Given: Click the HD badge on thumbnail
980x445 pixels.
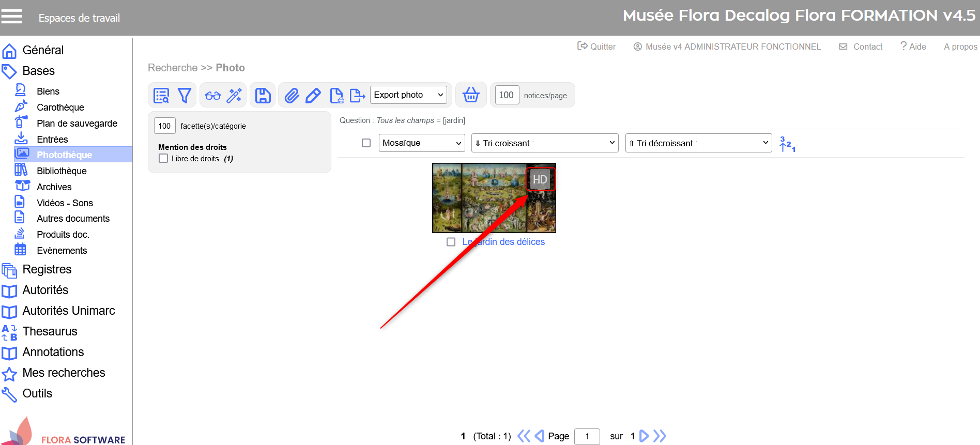Looking at the screenshot, I should click(x=540, y=180).
